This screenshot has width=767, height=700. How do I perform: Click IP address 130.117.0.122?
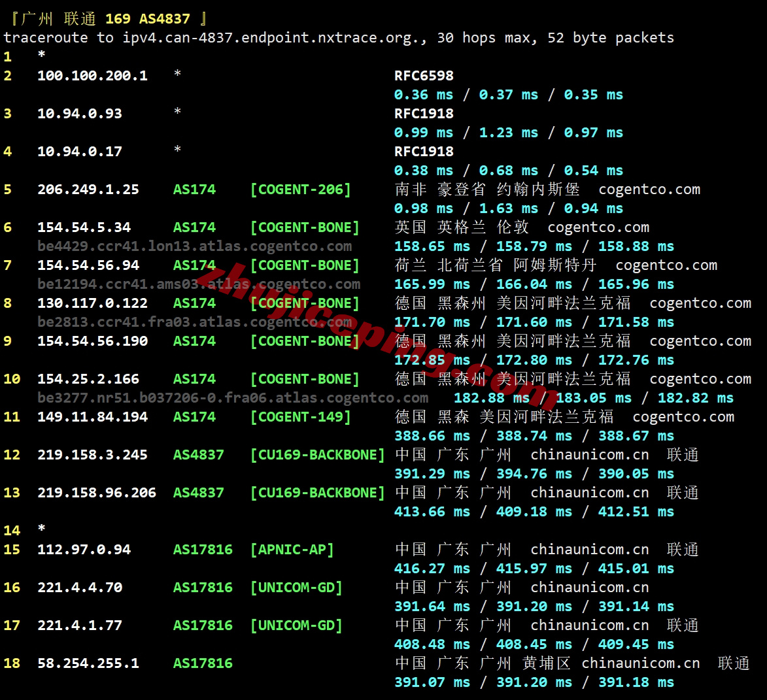click(x=92, y=303)
